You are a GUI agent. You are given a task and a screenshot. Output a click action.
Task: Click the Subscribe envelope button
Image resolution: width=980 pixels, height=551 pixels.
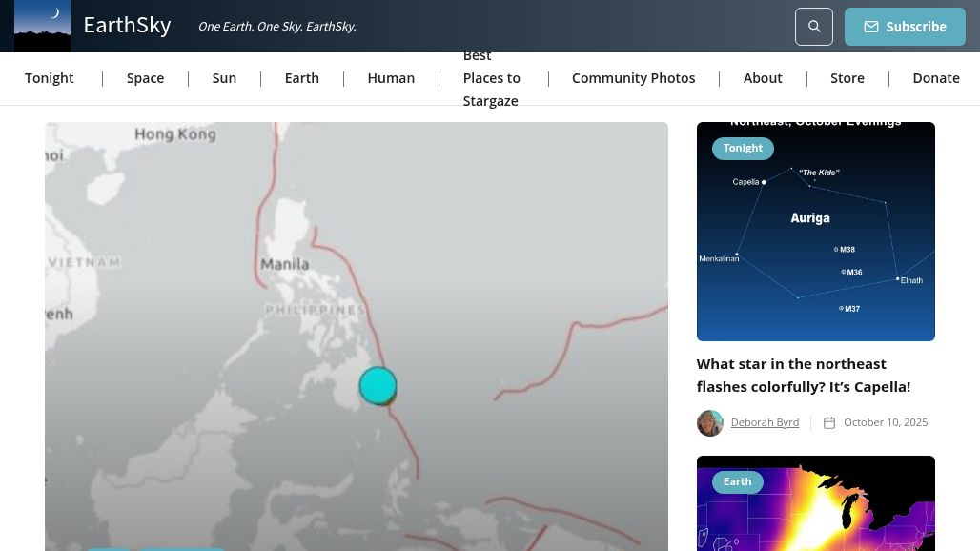(905, 27)
